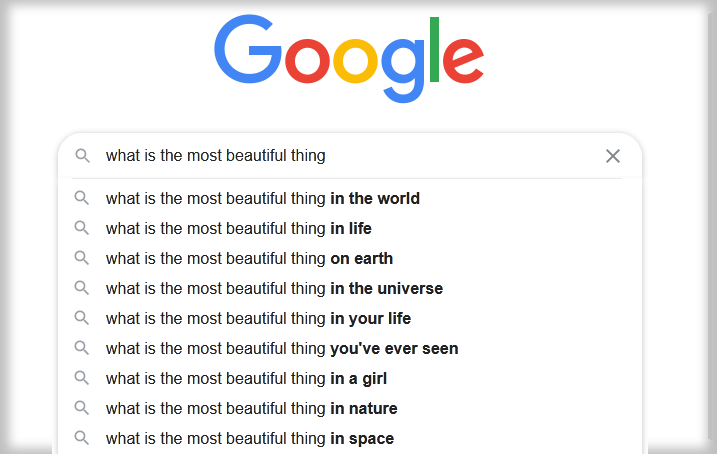
Task: Pick the suggestion ending "on earth"
Action: [x=350, y=258]
